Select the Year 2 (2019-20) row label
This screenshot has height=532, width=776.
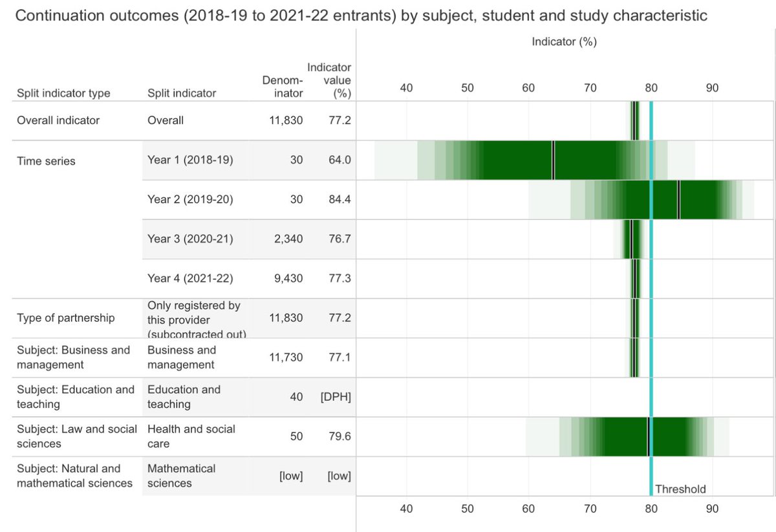(x=190, y=200)
